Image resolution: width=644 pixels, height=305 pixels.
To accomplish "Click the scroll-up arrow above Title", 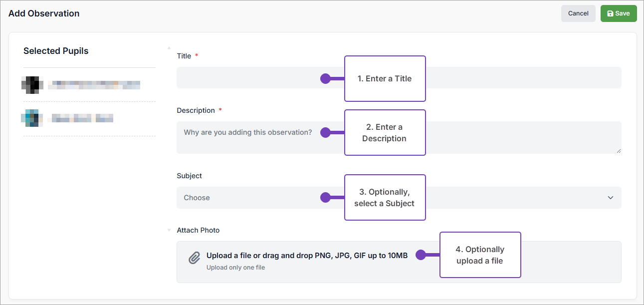I will pyautogui.click(x=169, y=48).
